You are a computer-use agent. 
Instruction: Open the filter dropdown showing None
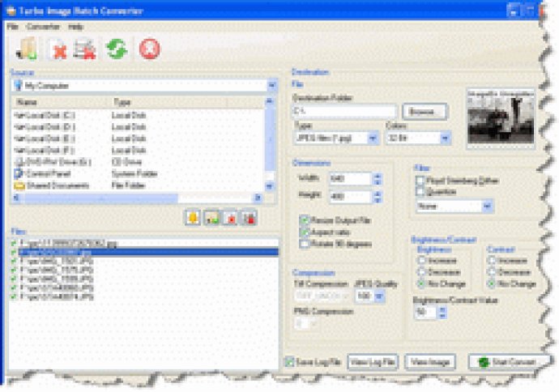488,206
